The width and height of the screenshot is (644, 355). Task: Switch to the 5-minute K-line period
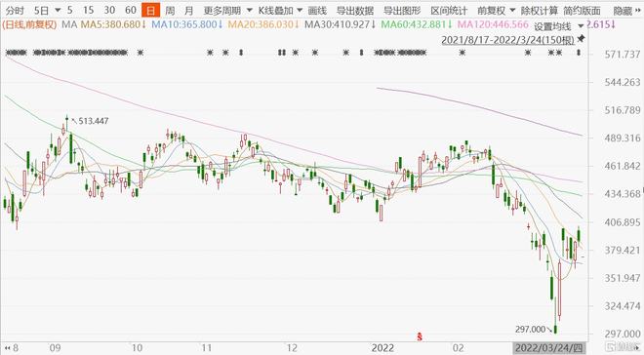pyautogui.click(x=70, y=10)
